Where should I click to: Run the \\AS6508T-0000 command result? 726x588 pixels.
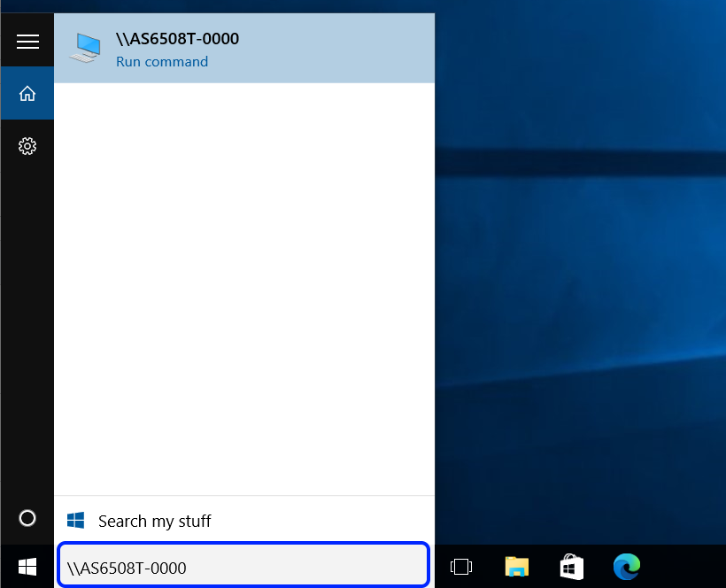click(244, 48)
